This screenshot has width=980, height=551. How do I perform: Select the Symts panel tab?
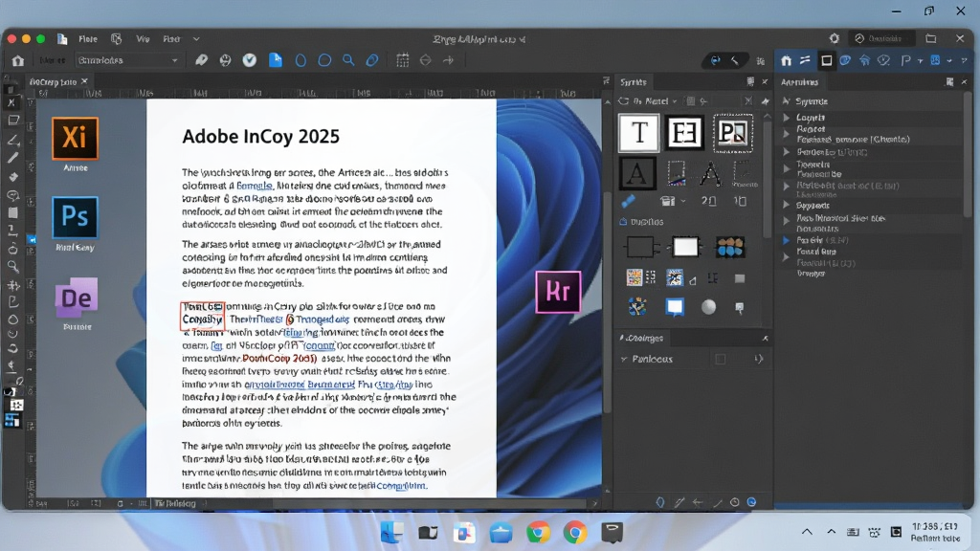634,82
